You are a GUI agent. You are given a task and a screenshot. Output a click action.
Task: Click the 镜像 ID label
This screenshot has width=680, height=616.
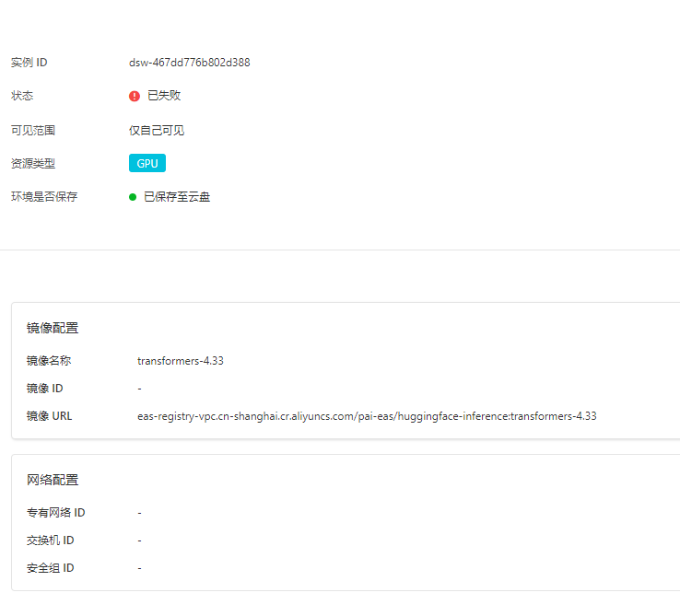point(44,389)
